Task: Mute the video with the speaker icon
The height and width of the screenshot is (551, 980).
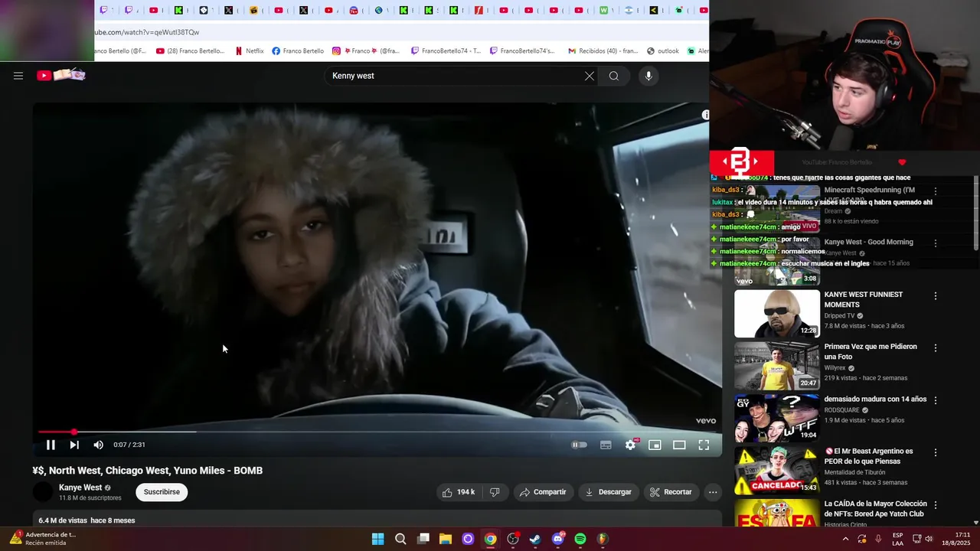Action: click(98, 445)
